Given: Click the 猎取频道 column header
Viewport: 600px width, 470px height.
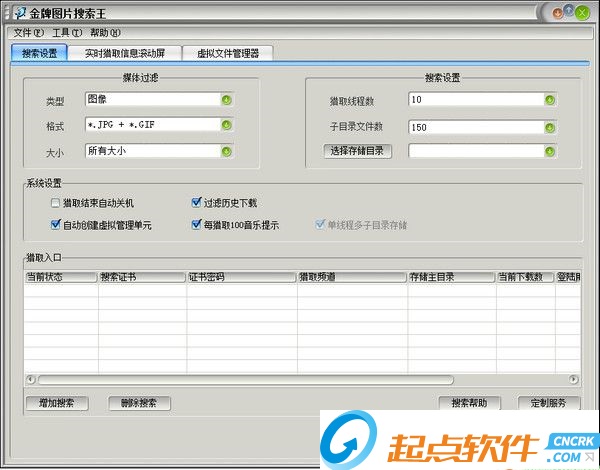Looking at the screenshot, I should pyautogui.click(x=352, y=277).
